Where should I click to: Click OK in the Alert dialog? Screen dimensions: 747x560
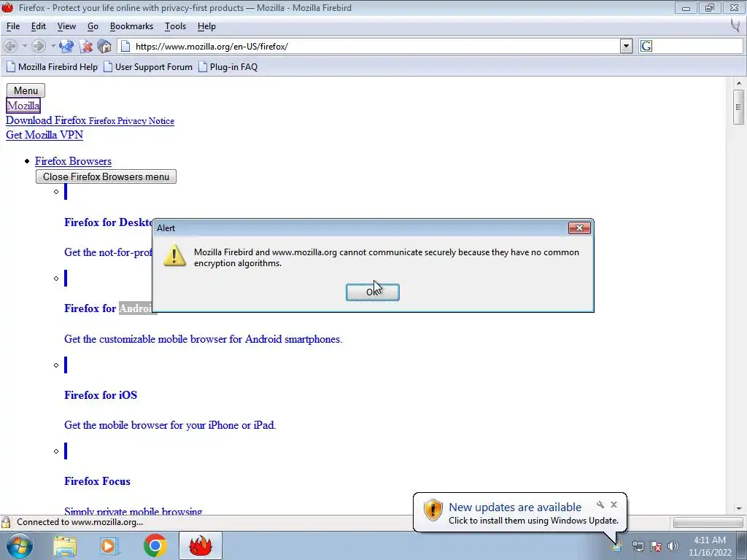pyautogui.click(x=373, y=292)
